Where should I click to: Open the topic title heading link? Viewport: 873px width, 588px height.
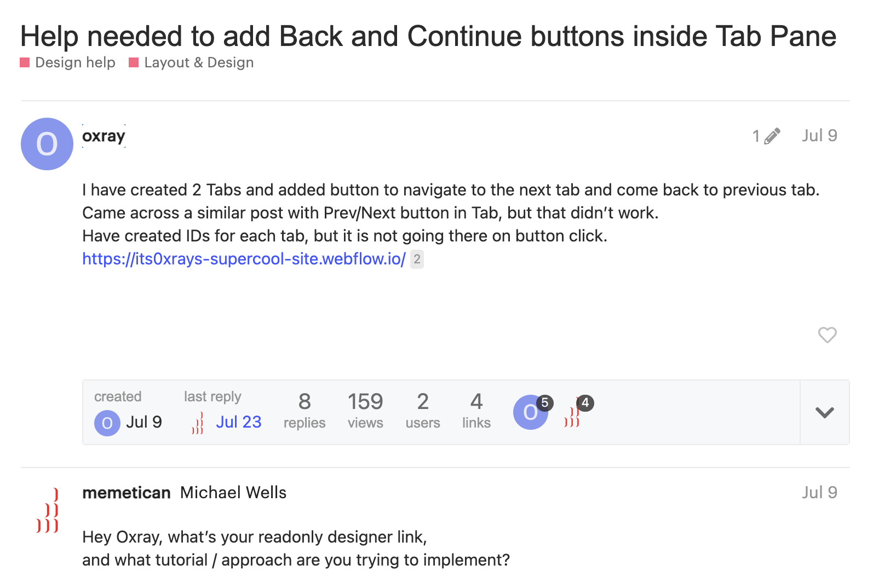point(428,36)
